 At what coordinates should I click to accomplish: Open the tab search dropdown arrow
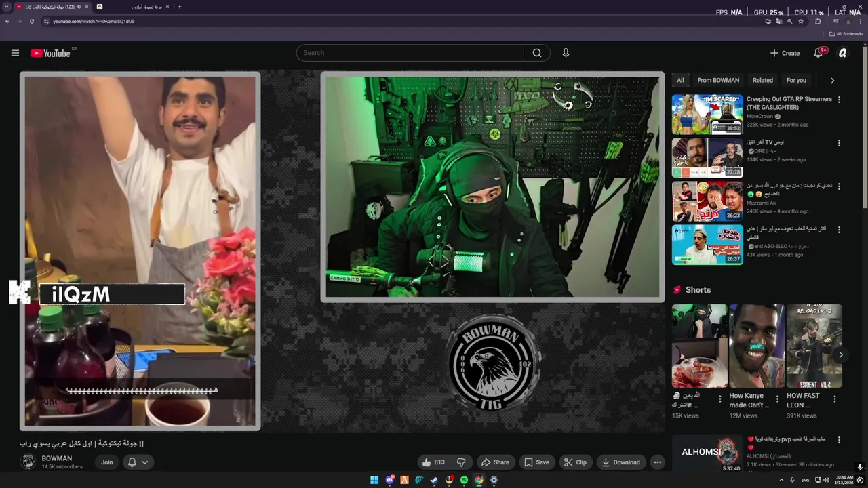tap(7, 7)
